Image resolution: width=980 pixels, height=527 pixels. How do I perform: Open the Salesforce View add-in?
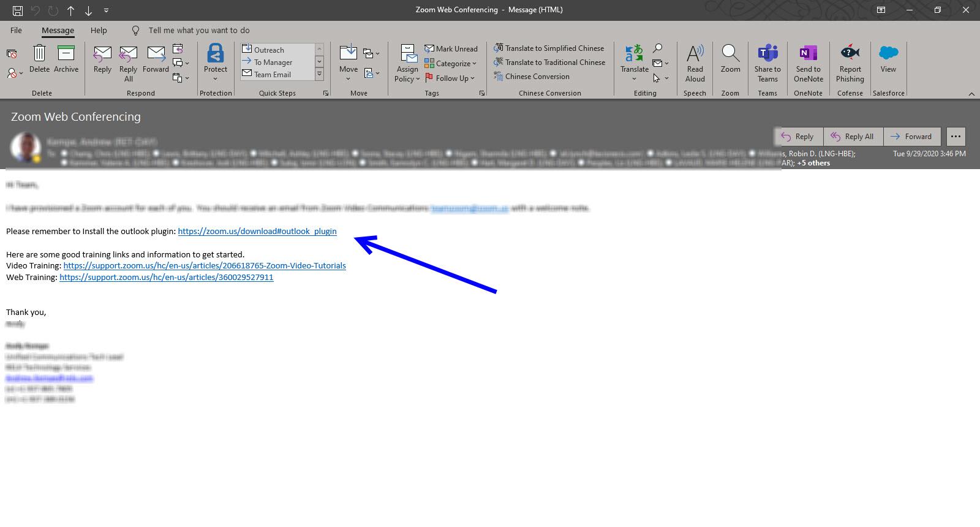(888, 59)
